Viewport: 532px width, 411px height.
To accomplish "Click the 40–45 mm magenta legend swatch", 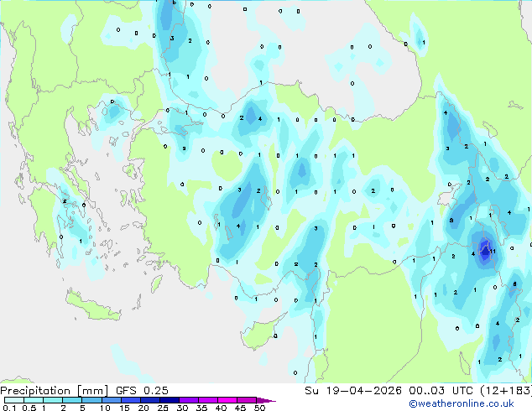I will pos(227,400).
